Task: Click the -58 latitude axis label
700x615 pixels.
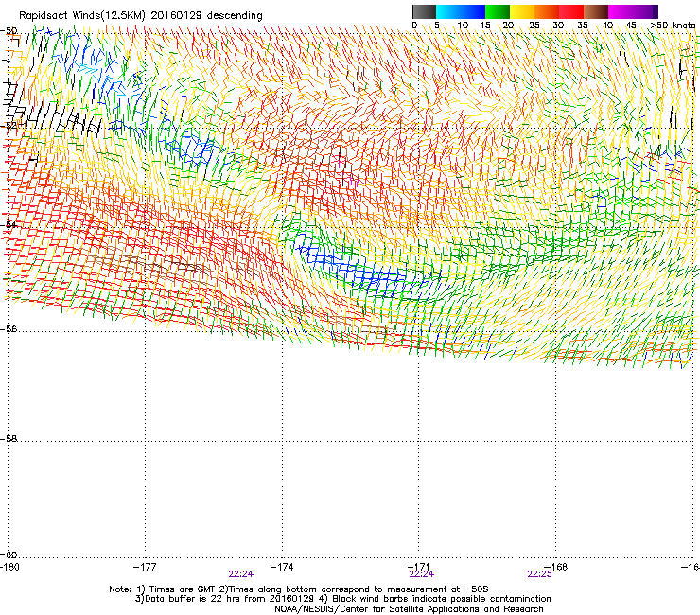Action: (9, 439)
